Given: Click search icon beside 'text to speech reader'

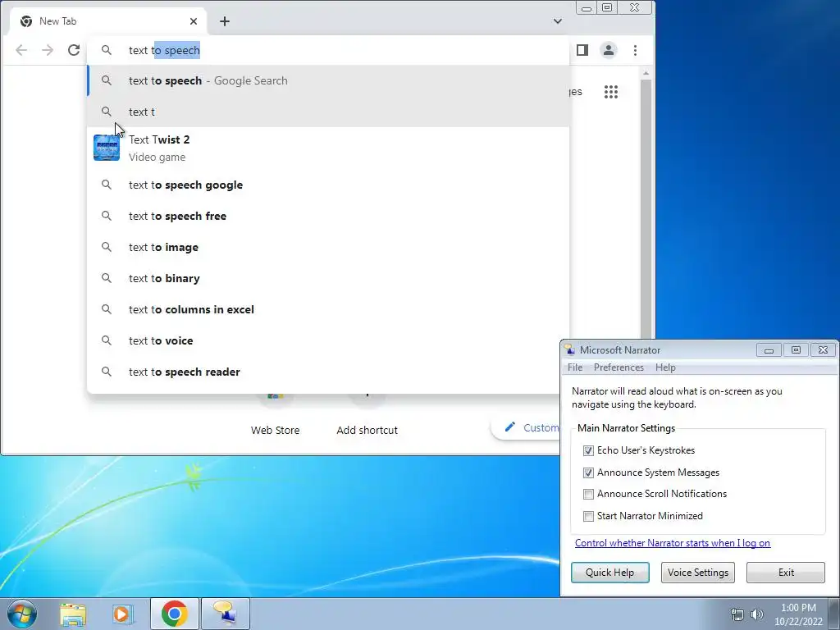Looking at the screenshot, I should (x=107, y=372).
